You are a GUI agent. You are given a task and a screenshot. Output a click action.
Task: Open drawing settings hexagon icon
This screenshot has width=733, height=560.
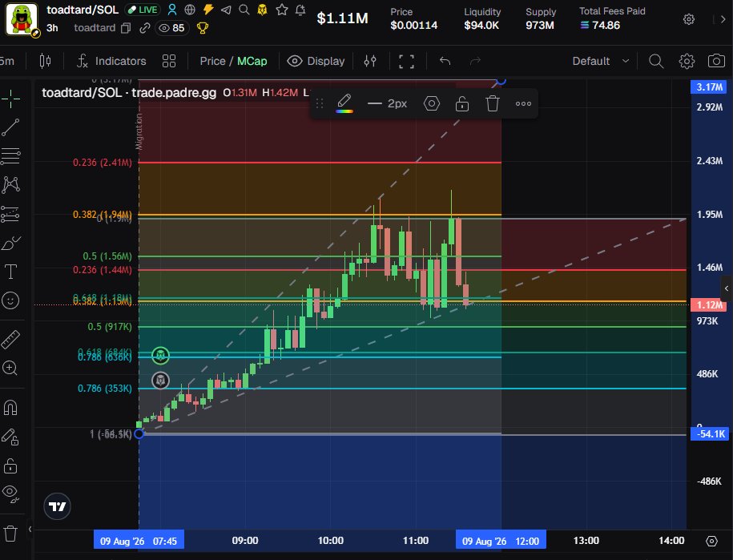[432, 103]
